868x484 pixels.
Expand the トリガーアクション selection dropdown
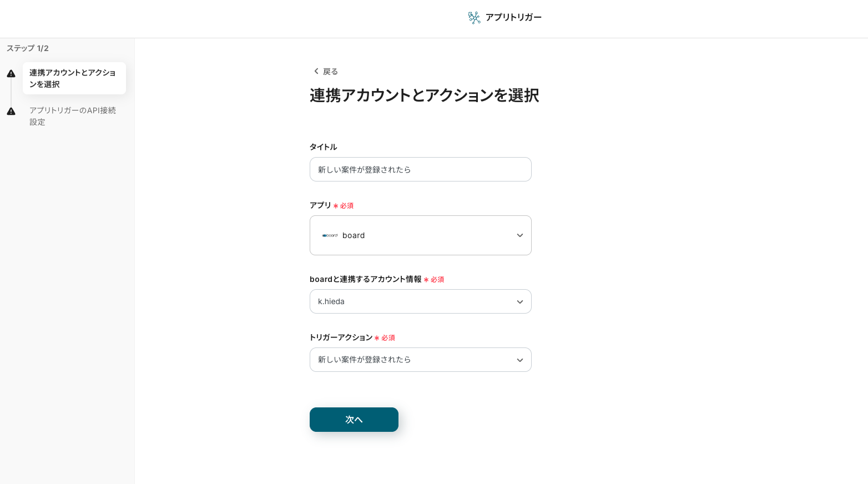(420, 360)
